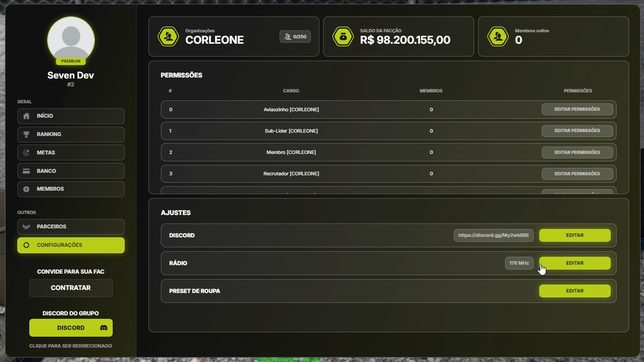Image resolution: width=644 pixels, height=362 pixels.
Task: Open the Ranking menu item
Action: 71,135
